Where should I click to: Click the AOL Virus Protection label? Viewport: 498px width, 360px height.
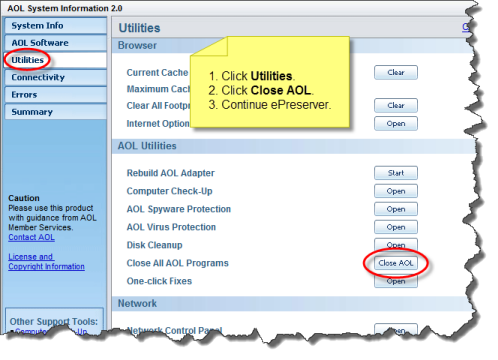tap(171, 227)
